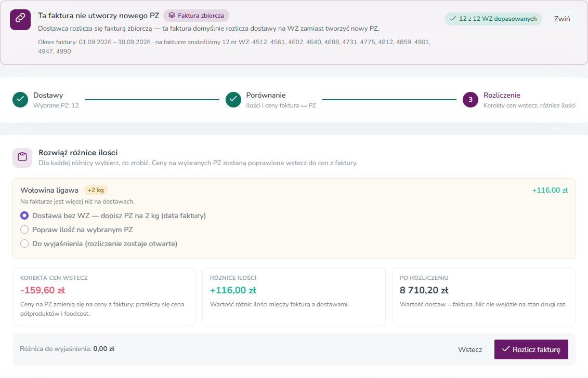Click the 'Rozwiąż różnice ilości' heading
This screenshot has width=588, height=378.
coord(78,153)
